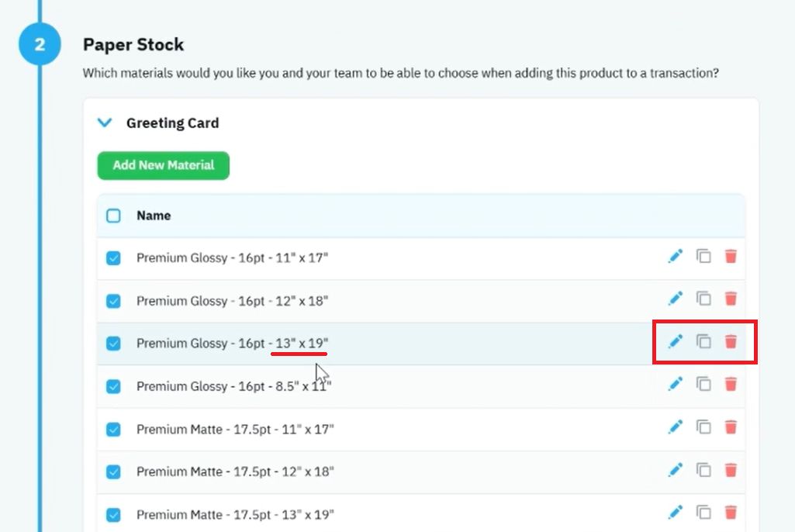
Task: Duplicate Premium Matte 17.5pt 11" x 17" material
Action: coord(703,427)
